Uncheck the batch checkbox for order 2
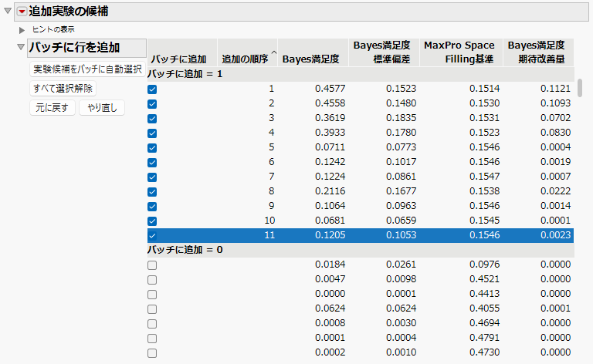The width and height of the screenshot is (593, 364). pyautogui.click(x=152, y=104)
